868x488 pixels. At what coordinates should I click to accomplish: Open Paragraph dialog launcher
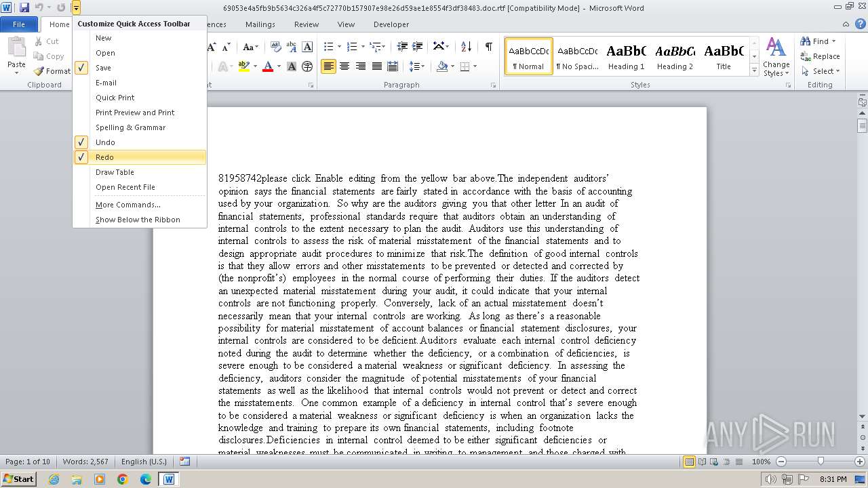[494, 85]
